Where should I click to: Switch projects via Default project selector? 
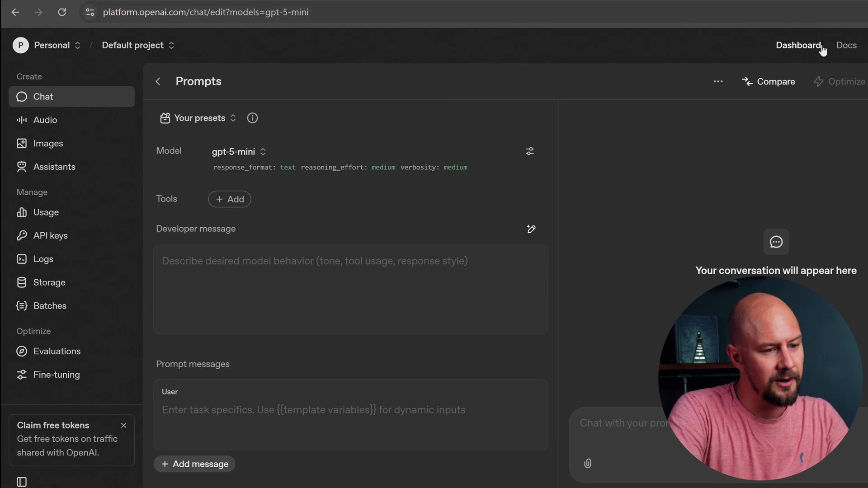pyautogui.click(x=138, y=45)
